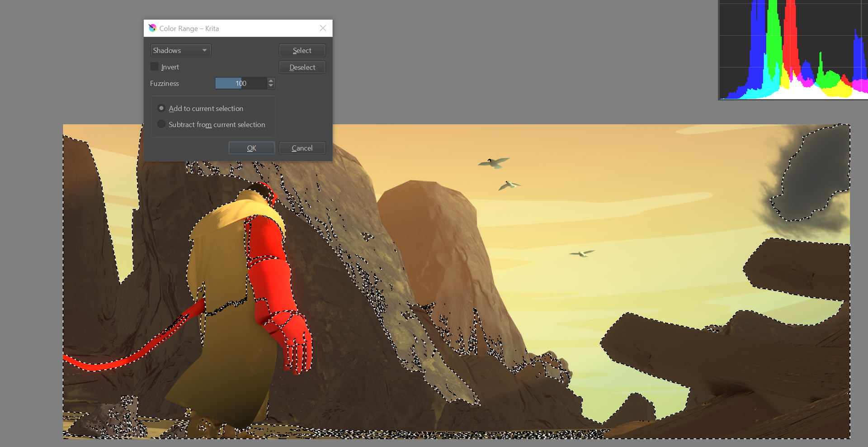Viewport: 868px width, 447px height.
Task: Choose Subtract from current selection
Action: click(x=161, y=124)
